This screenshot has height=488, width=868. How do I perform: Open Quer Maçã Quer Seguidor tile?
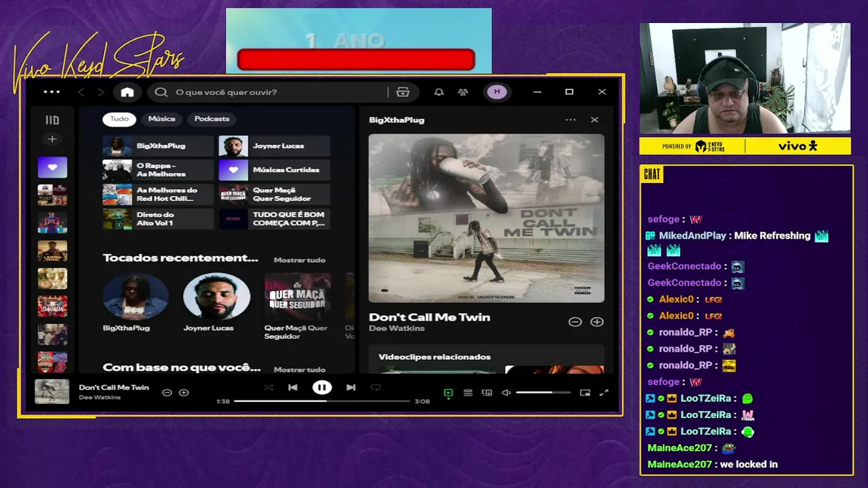(275, 195)
